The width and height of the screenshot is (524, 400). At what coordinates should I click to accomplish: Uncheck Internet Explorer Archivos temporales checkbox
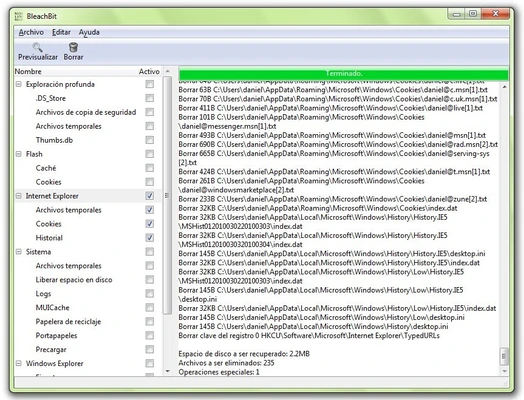[x=150, y=210]
